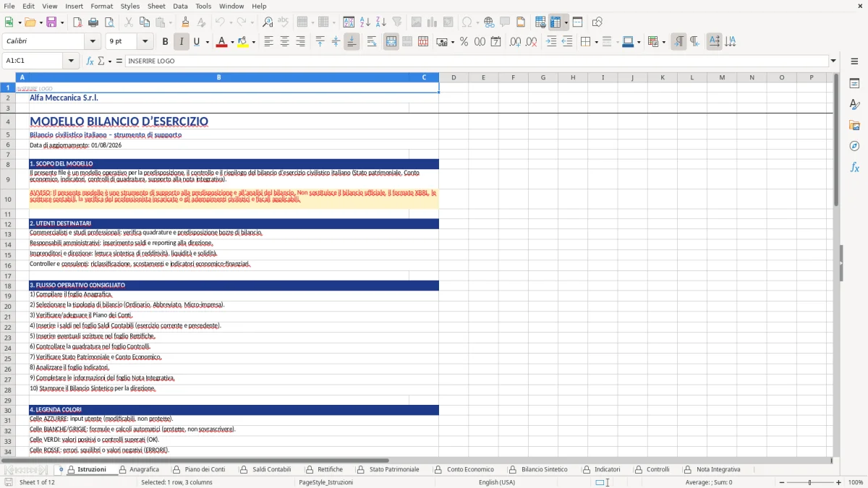Expand the Name Box dropdown
This screenshot has width=868, height=488.
(x=72, y=61)
